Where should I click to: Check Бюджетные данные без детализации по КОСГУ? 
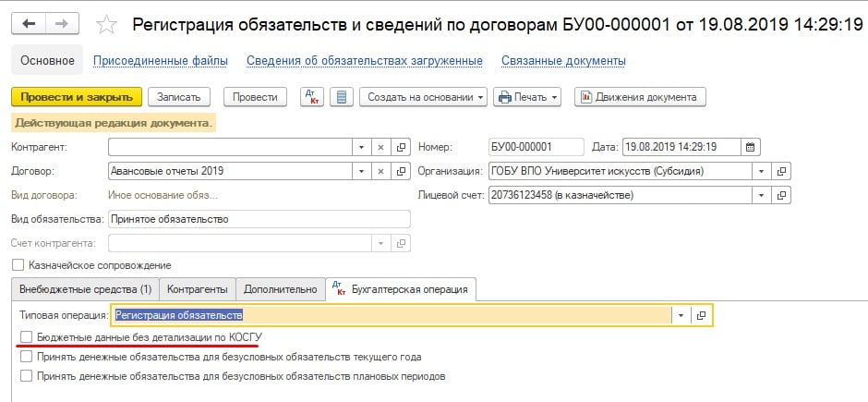click(26, 337)
